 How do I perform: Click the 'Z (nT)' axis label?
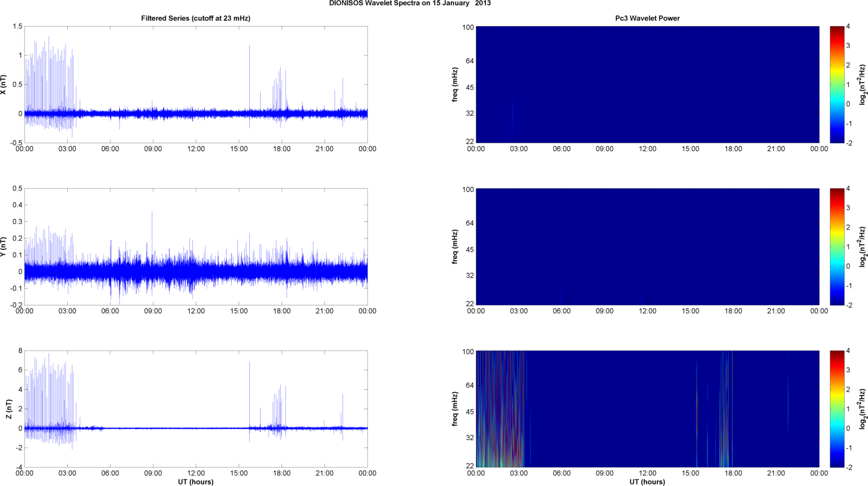(x=9, y=409)
